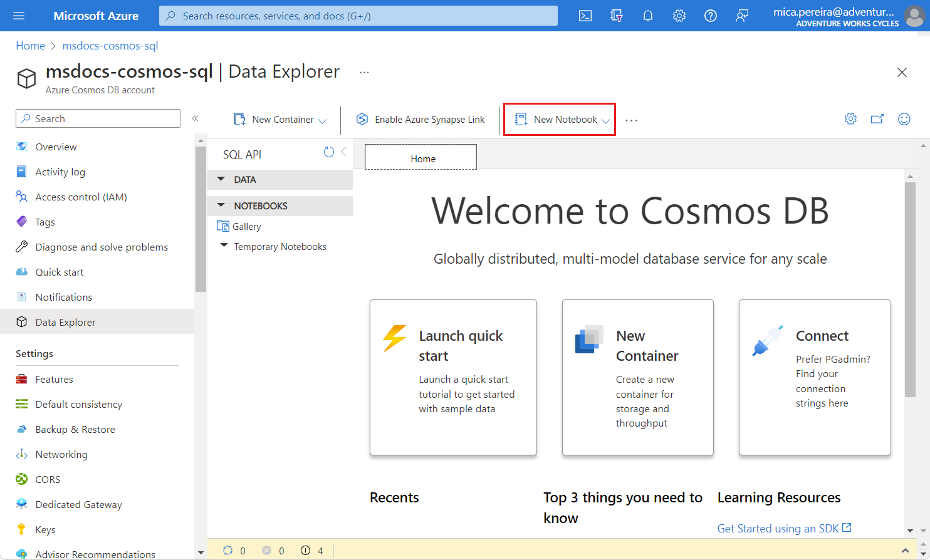This screenshot has width=930, height=560.
Task: Click the New Container welcome card
Action: (638, 377)
